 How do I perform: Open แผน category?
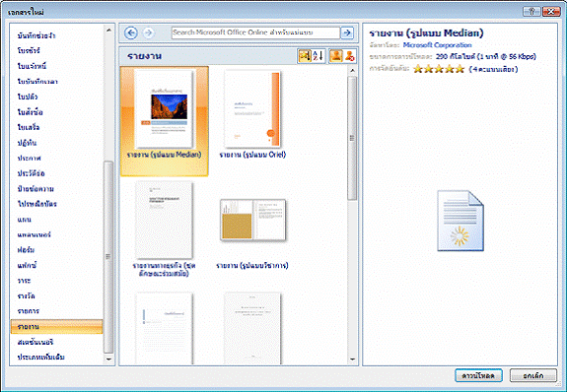(x=24, y=220)
